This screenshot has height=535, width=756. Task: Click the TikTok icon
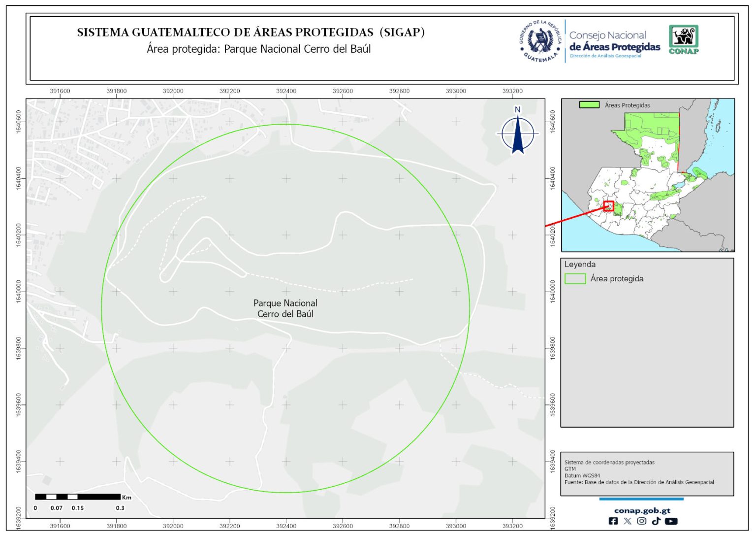[656, 521]
